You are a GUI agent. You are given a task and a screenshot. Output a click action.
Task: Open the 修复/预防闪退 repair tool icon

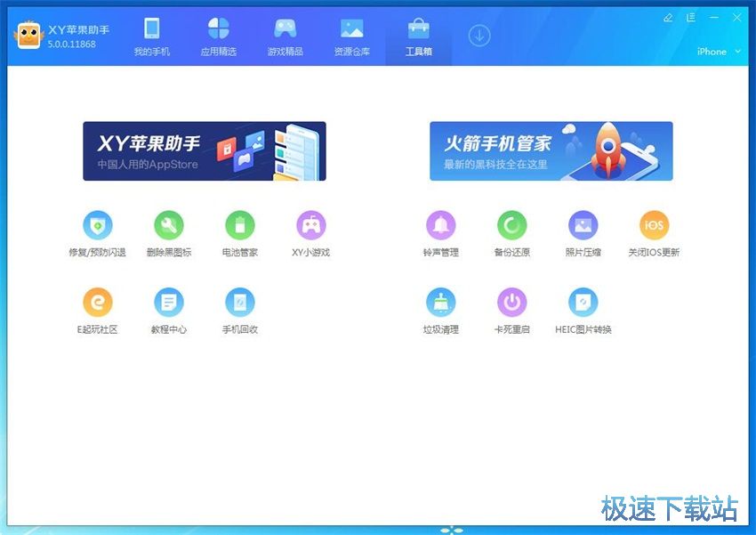click(x=98, y=225)
